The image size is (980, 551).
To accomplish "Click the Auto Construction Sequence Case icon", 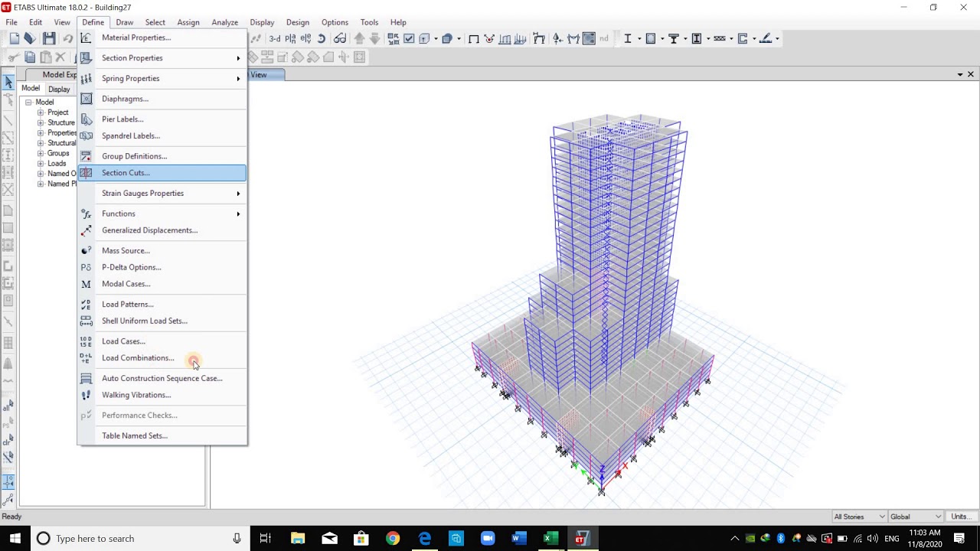I will coord(87,378).
